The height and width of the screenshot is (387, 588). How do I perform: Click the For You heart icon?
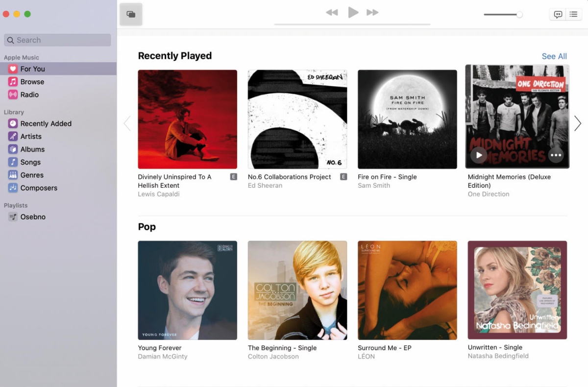click(13, 69)
